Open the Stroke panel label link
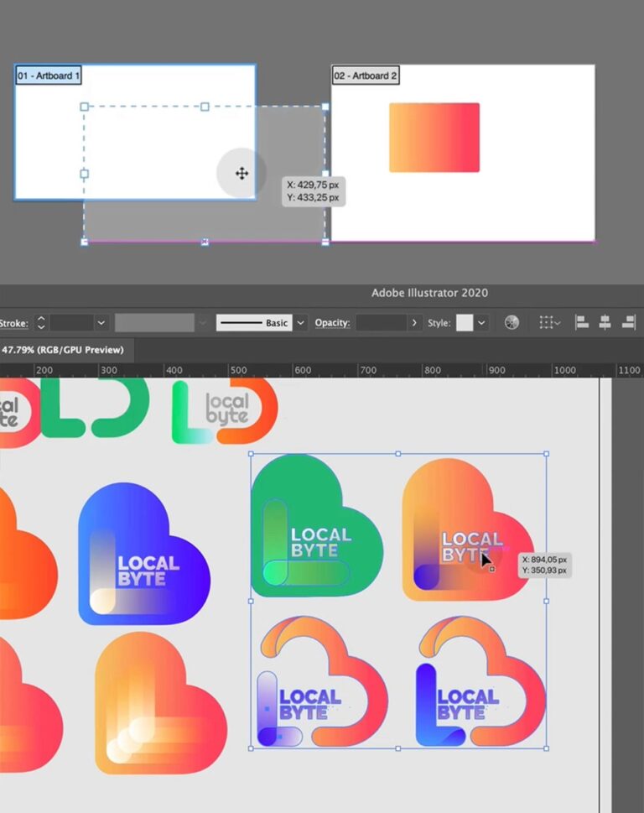This screenshot has height=813, width=644. [14, 323]
